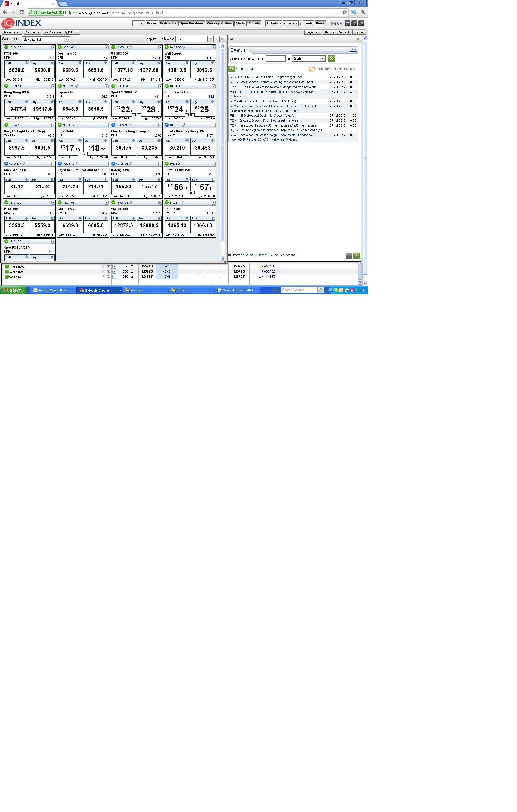Click the Buy price 19517.4 on Hong Kong HS42
The height and width of the screenshot is (812, 517).
42,109
